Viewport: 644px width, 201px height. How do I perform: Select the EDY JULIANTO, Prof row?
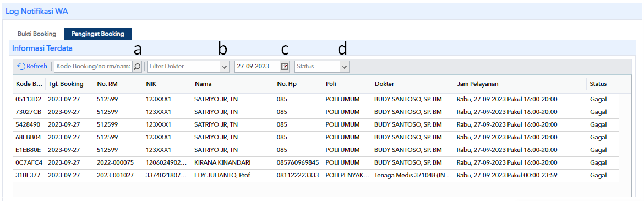pos(316,175)
